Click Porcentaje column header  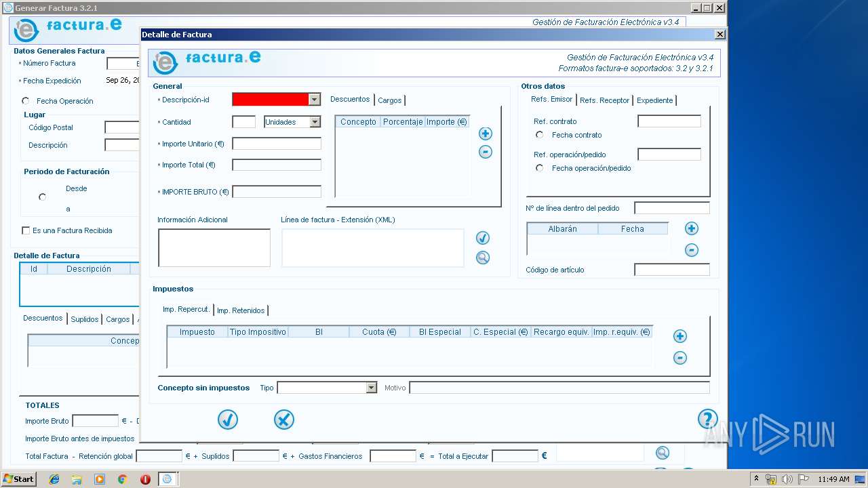pyautogui.click(x=402, y=122)
